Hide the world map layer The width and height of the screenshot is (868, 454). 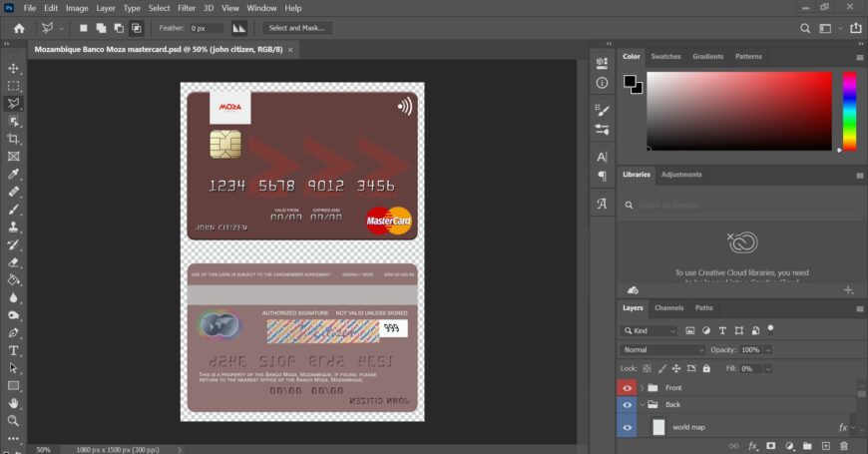tap(627, 427)
